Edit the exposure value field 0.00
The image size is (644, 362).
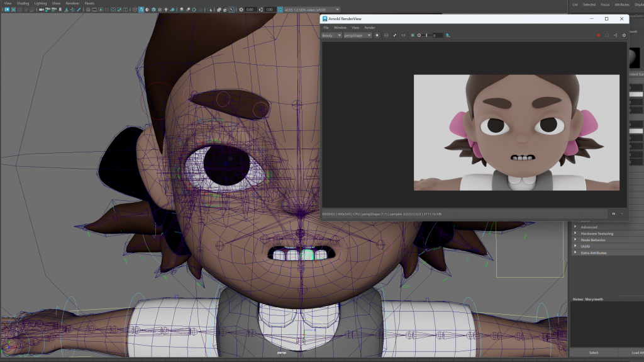(250, 9)
